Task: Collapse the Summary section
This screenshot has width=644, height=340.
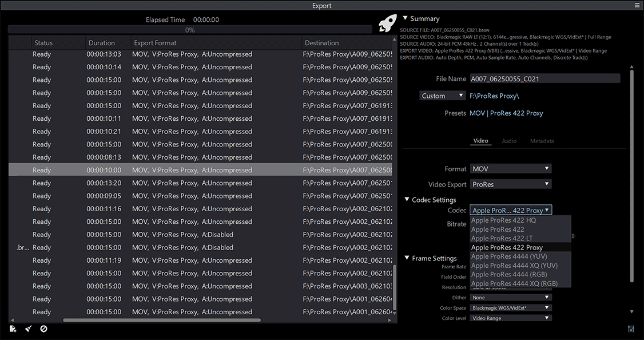Action: pyautogui.click(x=406, y=18)
